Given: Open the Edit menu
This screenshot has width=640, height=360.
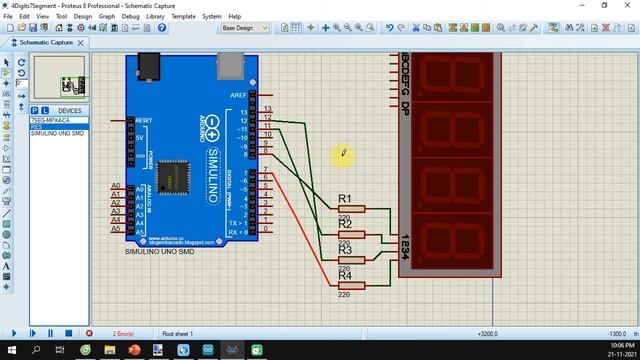Looking at the screenshot, I should click(x=24, y=16).
